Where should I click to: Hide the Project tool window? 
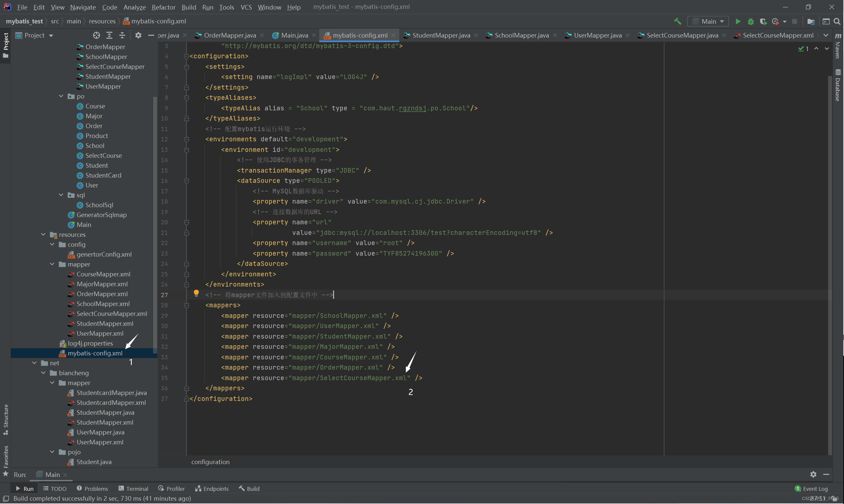[x=151, y=35]
